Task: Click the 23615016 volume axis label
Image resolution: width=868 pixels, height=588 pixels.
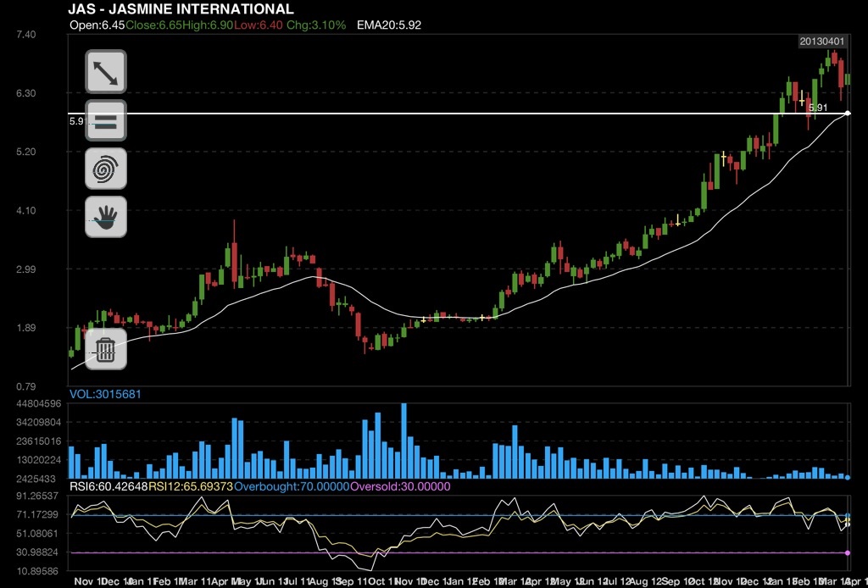Action: coord(39,441)
